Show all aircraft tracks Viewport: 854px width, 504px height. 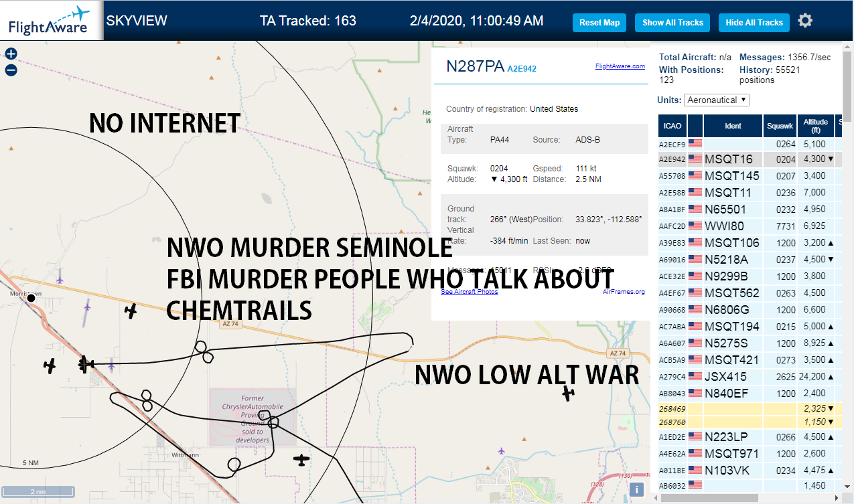672,23
